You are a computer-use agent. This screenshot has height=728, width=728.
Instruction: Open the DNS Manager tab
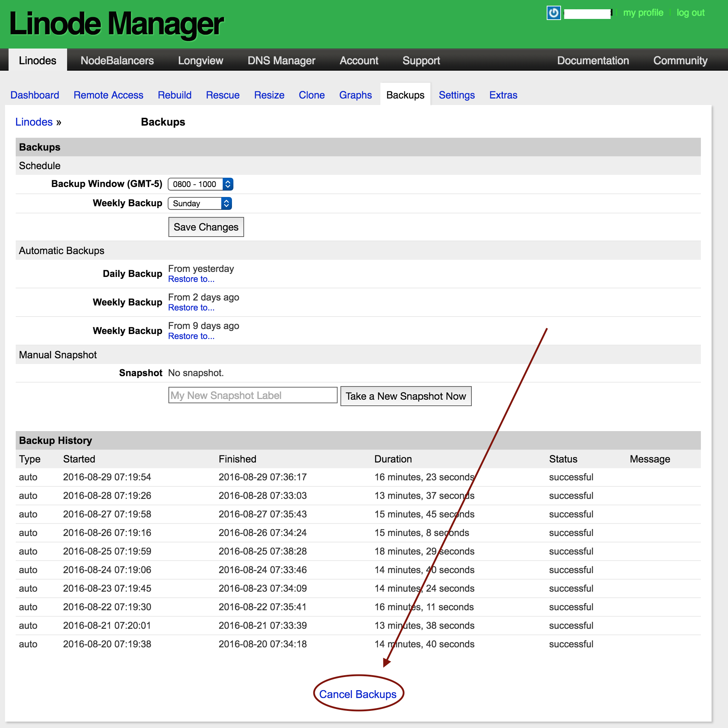click(x=281, y=60)
